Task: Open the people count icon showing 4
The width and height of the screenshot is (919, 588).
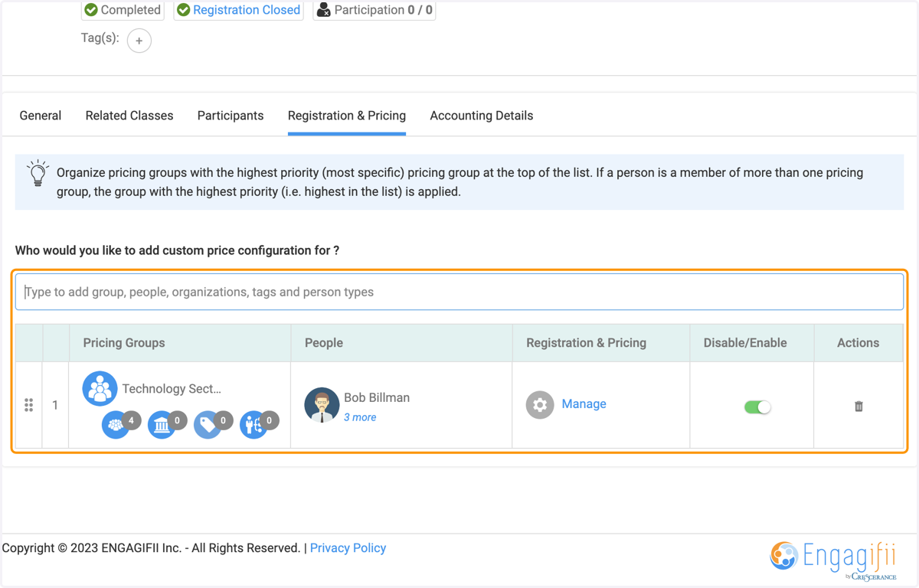Action: click(116, 424)
